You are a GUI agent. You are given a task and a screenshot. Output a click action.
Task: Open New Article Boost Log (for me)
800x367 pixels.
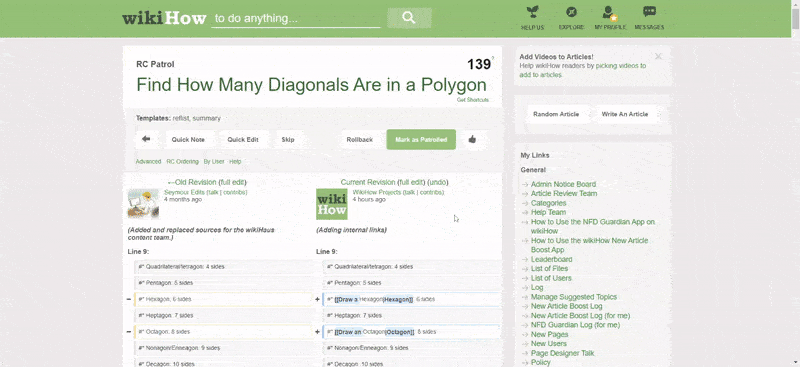click(581, 316)
